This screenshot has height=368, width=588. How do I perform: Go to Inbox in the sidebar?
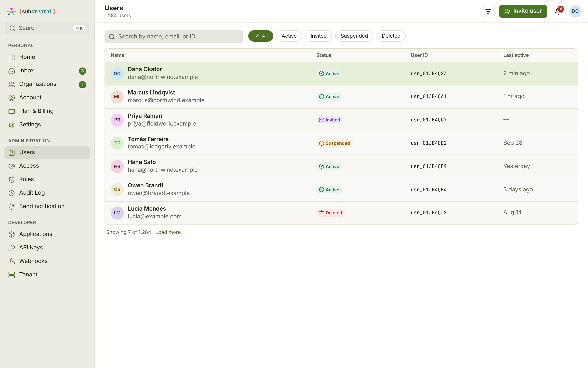click(x=47, y=71)
